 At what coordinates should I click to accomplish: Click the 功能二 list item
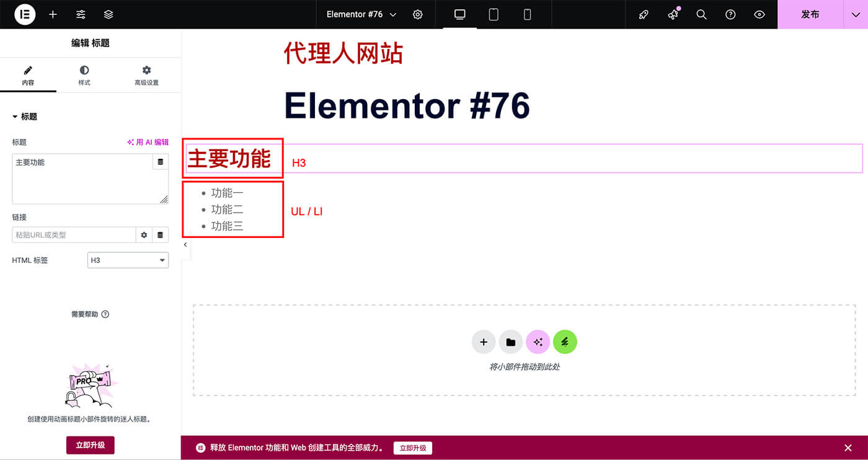click(227, 210)
